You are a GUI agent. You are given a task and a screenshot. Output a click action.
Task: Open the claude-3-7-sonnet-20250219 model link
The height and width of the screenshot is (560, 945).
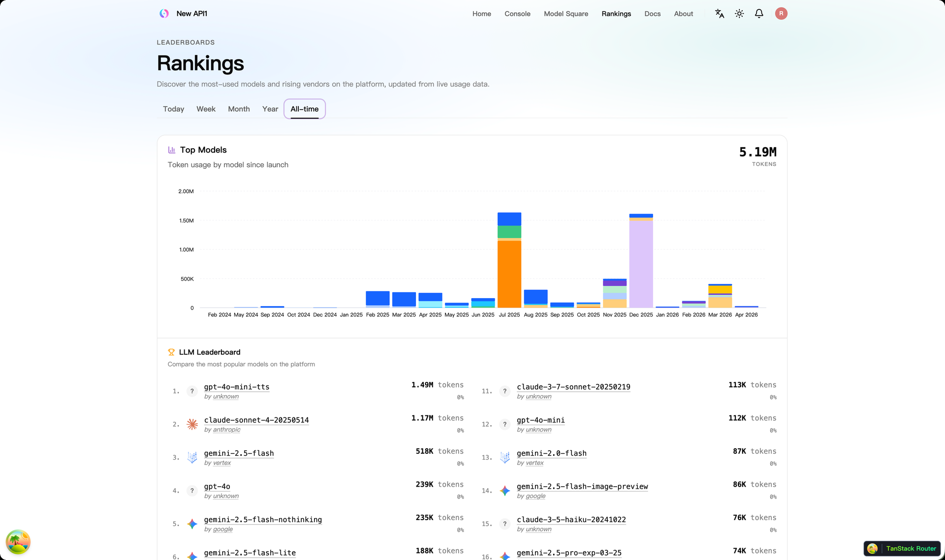tap(573, 387)
